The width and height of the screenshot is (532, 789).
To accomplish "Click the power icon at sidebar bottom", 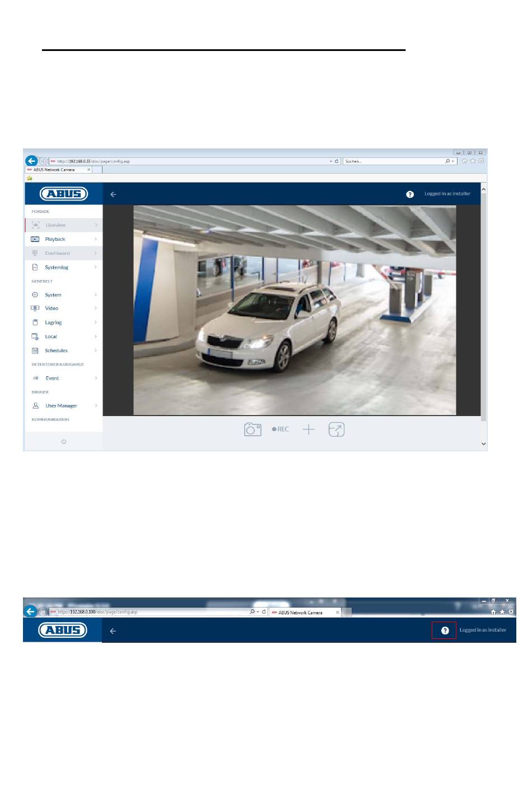I will coord(63,441).
